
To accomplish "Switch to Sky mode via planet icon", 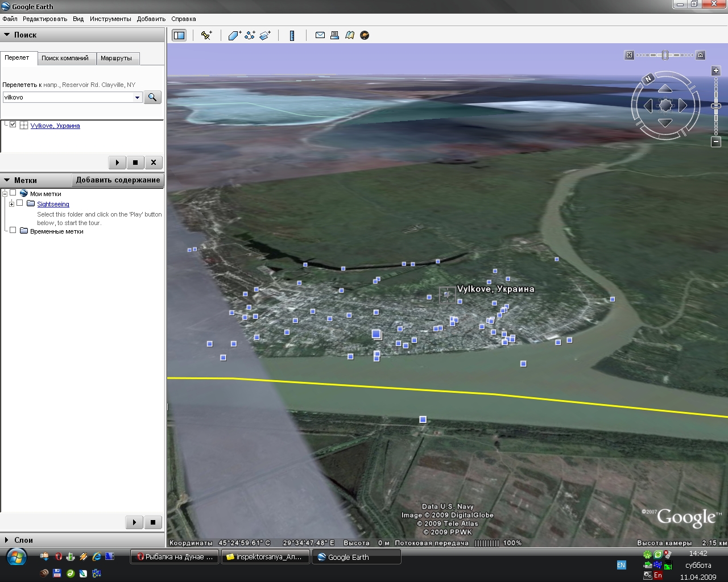I will tap(365, 35).
